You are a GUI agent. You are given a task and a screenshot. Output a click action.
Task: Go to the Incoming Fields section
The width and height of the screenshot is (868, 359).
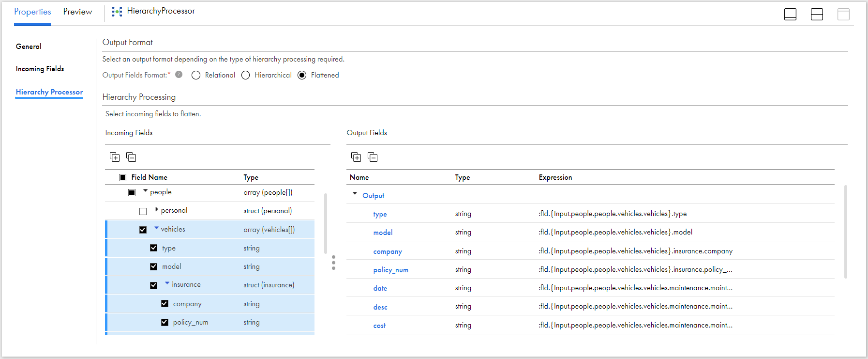(40, 69)
